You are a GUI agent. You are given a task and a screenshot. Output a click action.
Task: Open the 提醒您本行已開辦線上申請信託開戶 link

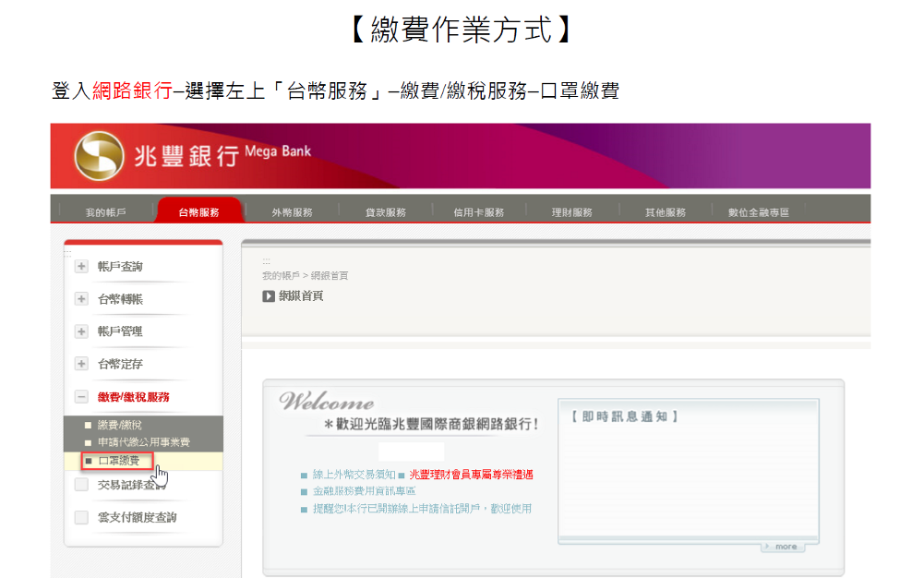(422, 509)
